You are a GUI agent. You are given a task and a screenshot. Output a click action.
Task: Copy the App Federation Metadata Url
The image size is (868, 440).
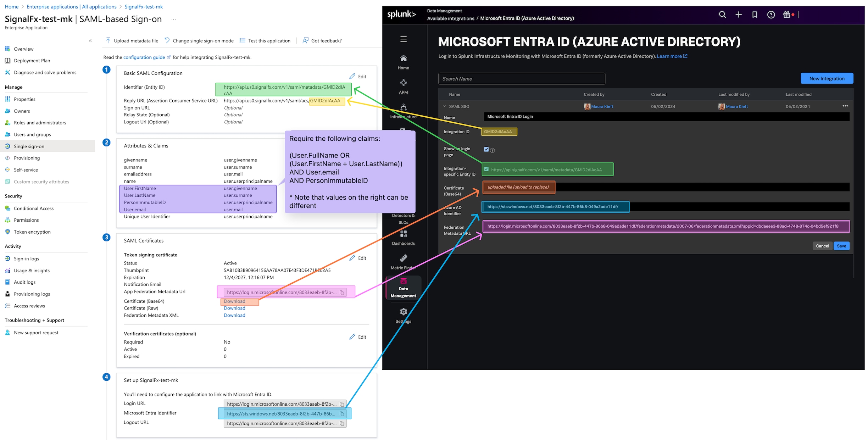(x=342, y=293)
